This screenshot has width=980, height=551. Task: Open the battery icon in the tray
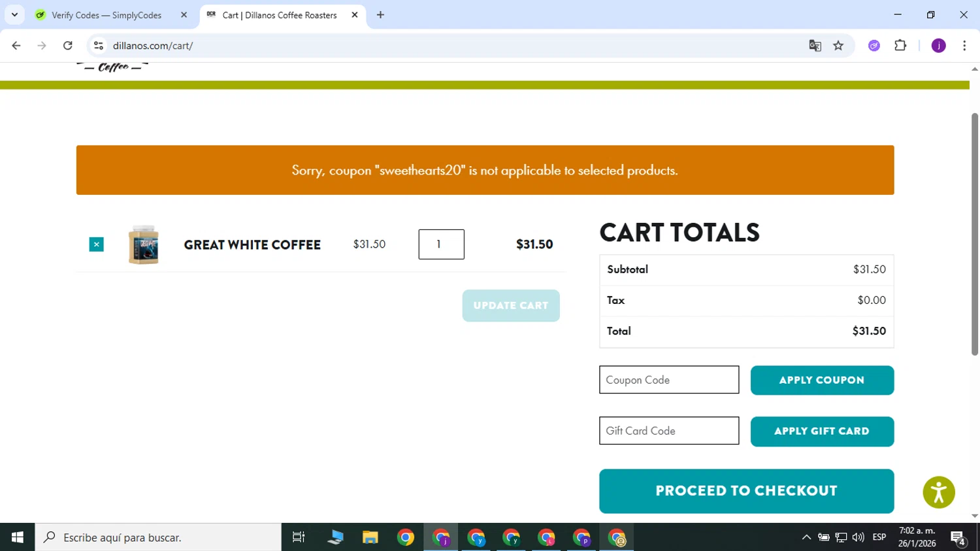(x=824, y=537)
